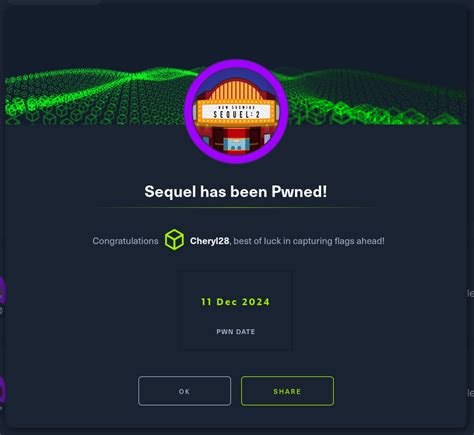
Task: Select the 11 Dec 2024 date text
Action: click(235, 302)
